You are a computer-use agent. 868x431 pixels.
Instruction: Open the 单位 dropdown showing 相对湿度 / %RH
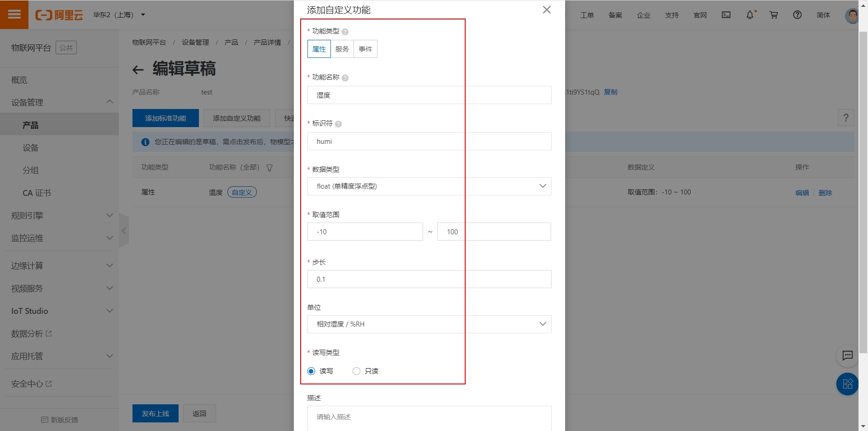pyautogui.click(x=429, y=324)
